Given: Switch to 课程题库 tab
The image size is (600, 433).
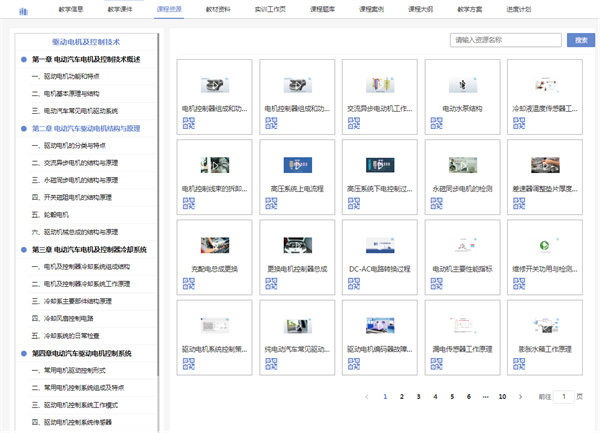Looking at the screenshot, I should pyautogui.click(x=322, y=9).
